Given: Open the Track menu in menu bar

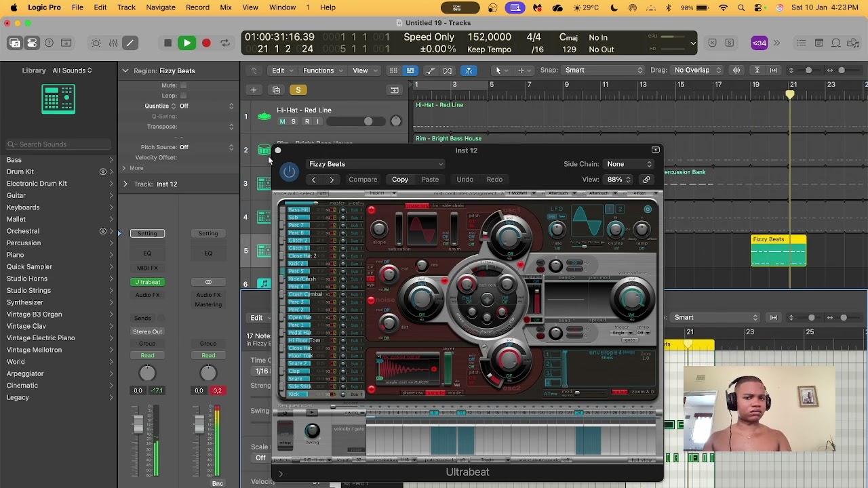Looking at the screenshot, I should point(126,7).
